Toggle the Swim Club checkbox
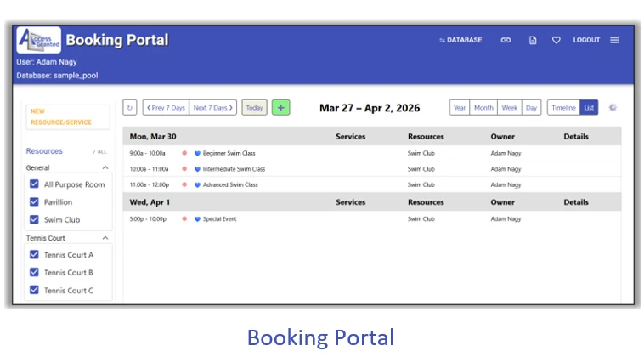 tap(34, 219)
